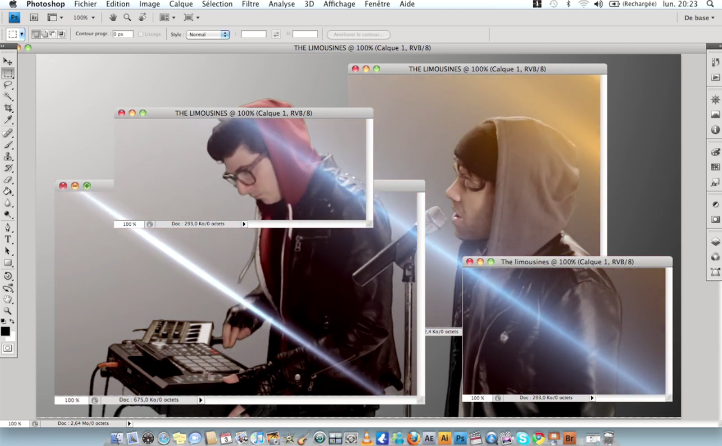Select the Blur tool
Screen dimensions: 722x446
(x=8, y=203)
